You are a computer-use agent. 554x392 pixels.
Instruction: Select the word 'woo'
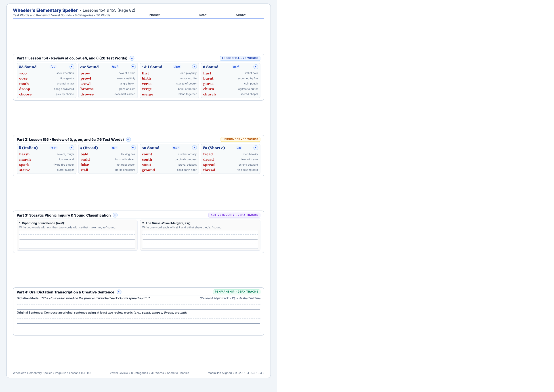(x=23, y=73)
